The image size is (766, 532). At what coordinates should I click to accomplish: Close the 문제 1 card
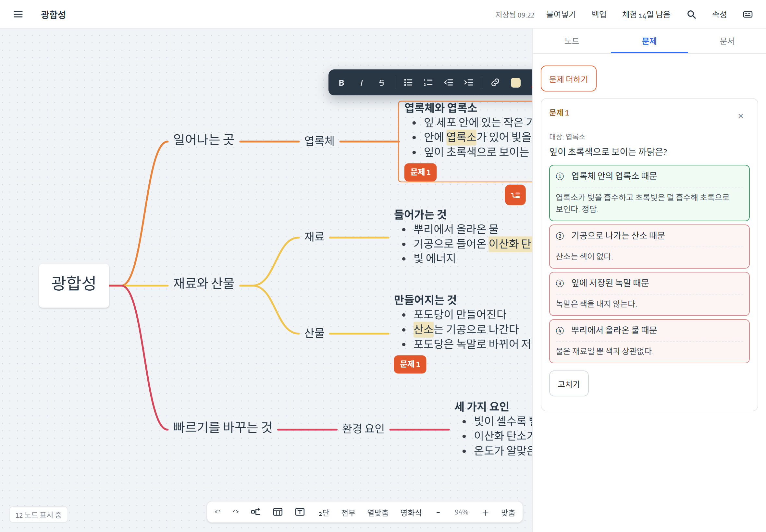click(740, 116)
